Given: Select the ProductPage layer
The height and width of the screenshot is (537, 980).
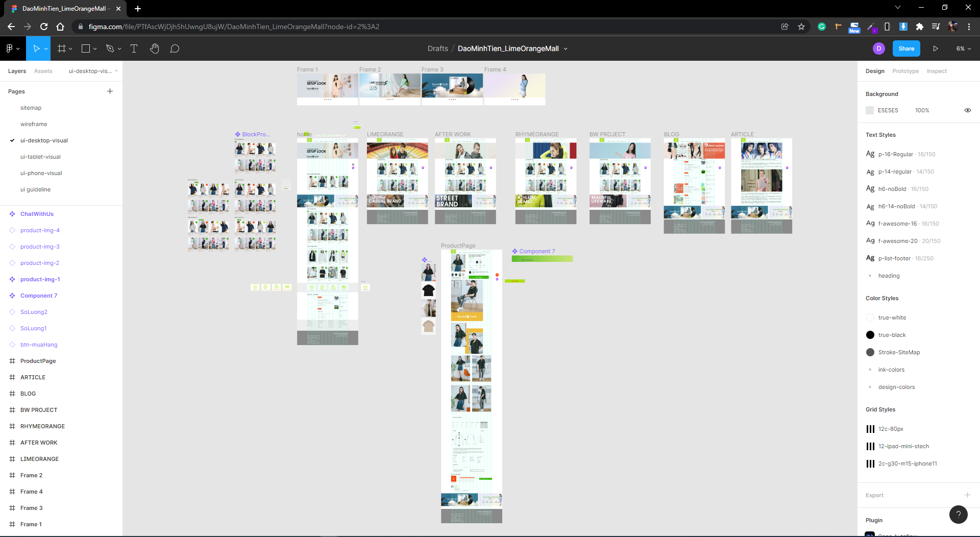Looking at the screenshot, I should (38, 361).
